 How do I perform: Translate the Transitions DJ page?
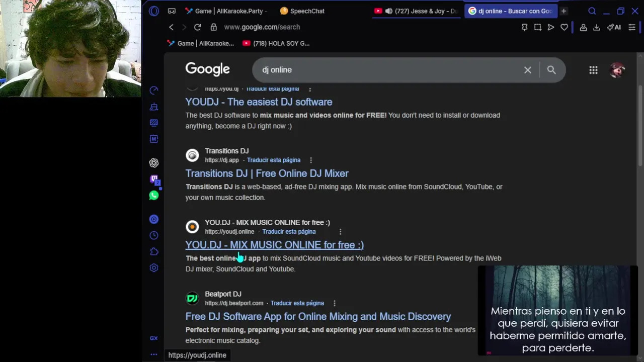274,160
